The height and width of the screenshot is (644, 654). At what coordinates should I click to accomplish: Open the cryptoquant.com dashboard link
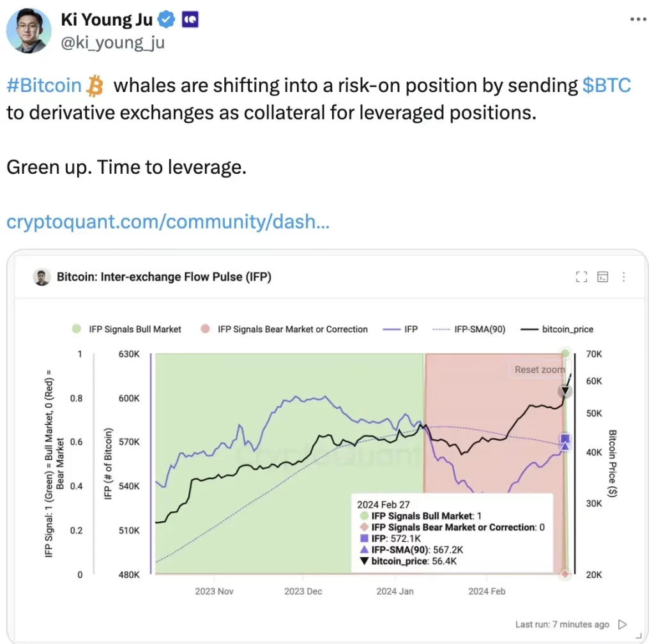(x=168, y=222)
